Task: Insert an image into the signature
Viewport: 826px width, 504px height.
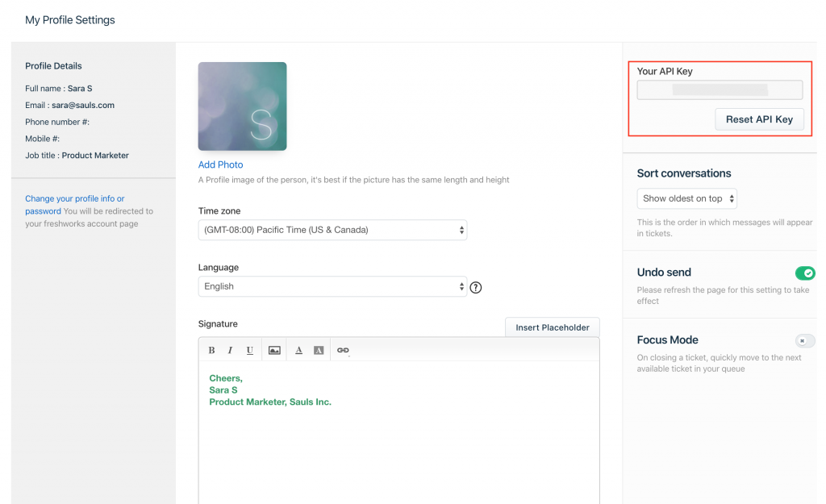Action: [x=274, y=351]
